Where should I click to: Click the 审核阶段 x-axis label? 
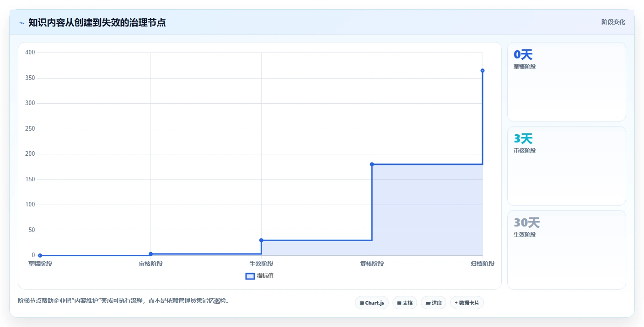click(x=151, y=264)
